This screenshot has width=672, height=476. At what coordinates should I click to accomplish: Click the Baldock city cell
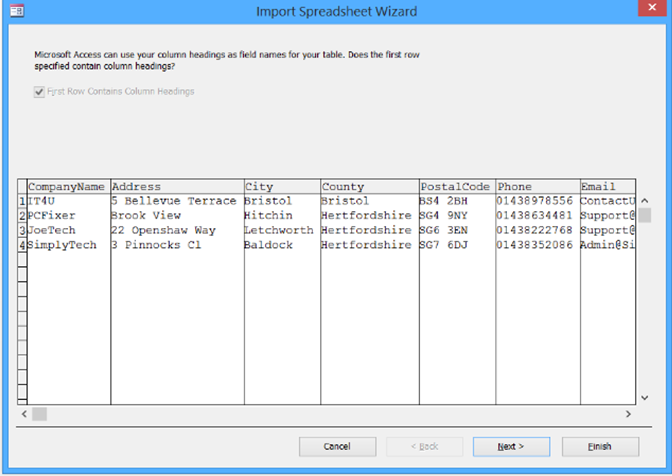click(x=282, y=245)
